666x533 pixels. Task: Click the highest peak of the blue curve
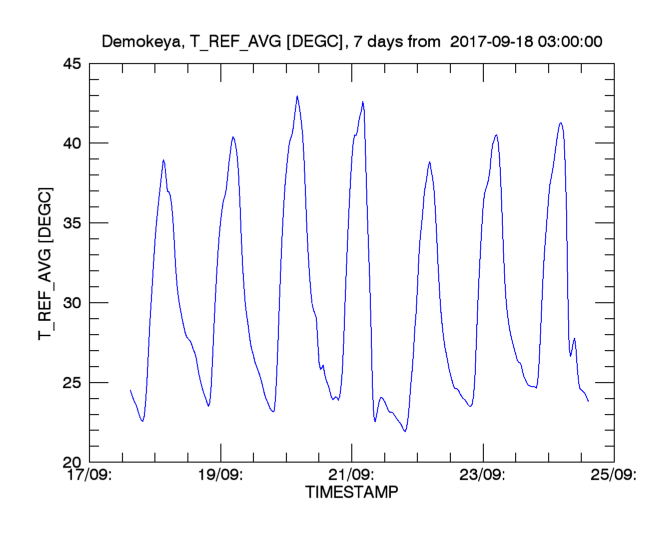[297, 97]
